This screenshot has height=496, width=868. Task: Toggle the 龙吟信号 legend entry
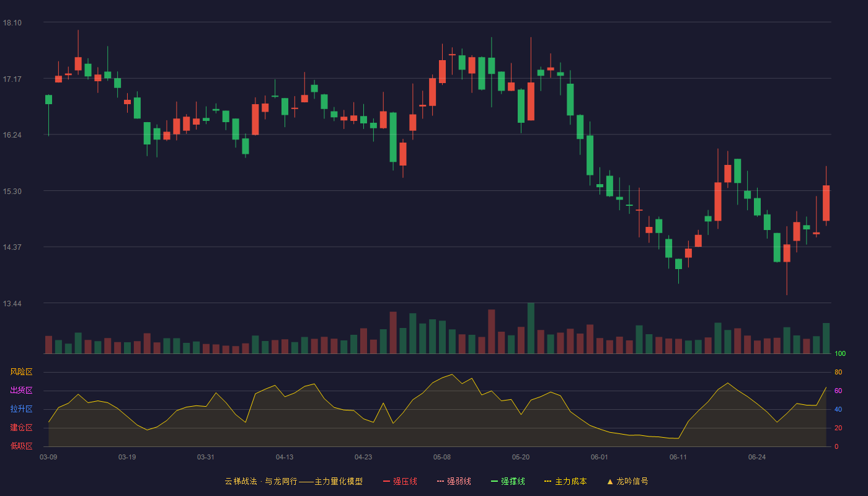pos(627,481)
